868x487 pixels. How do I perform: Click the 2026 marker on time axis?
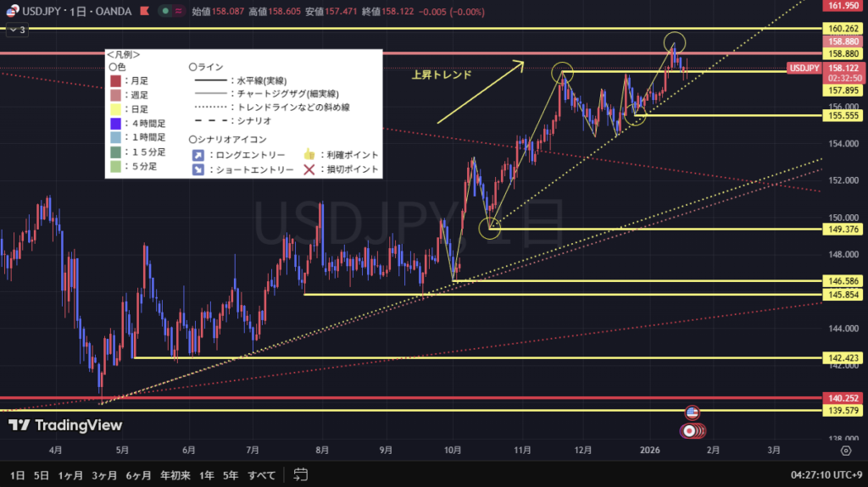[x=651, y=450]
